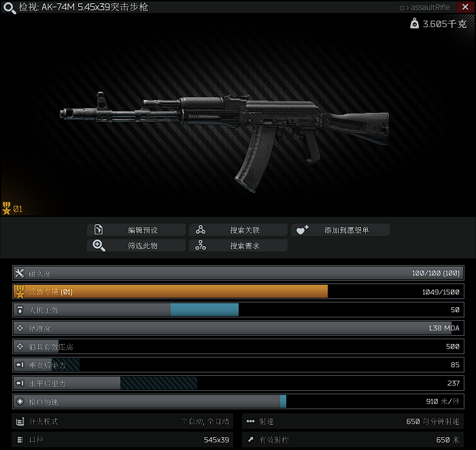The height and width of the screenshot is (450, 476).
Task: Click the 编辑预设 document icon
Action: [99, 230]
